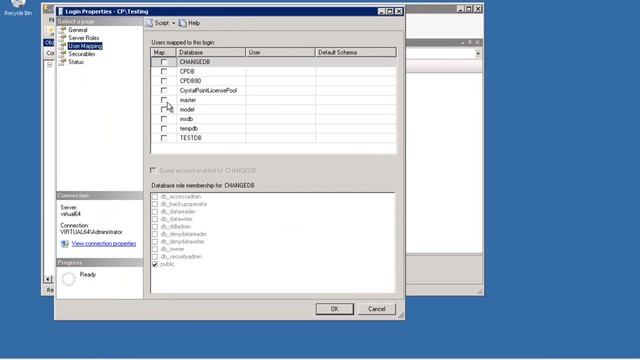Select the tempdb database name
640x360 pixels.
click(x=189, y=129)
